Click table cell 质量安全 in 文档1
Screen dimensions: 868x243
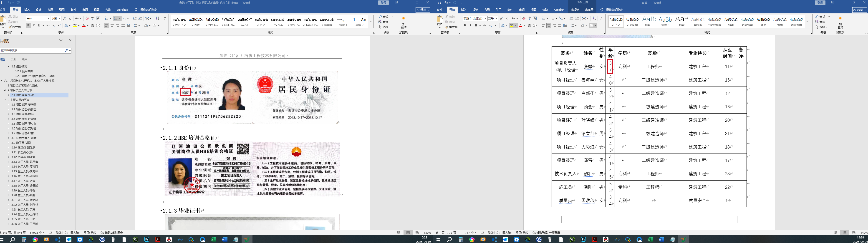tap(697, 201)
